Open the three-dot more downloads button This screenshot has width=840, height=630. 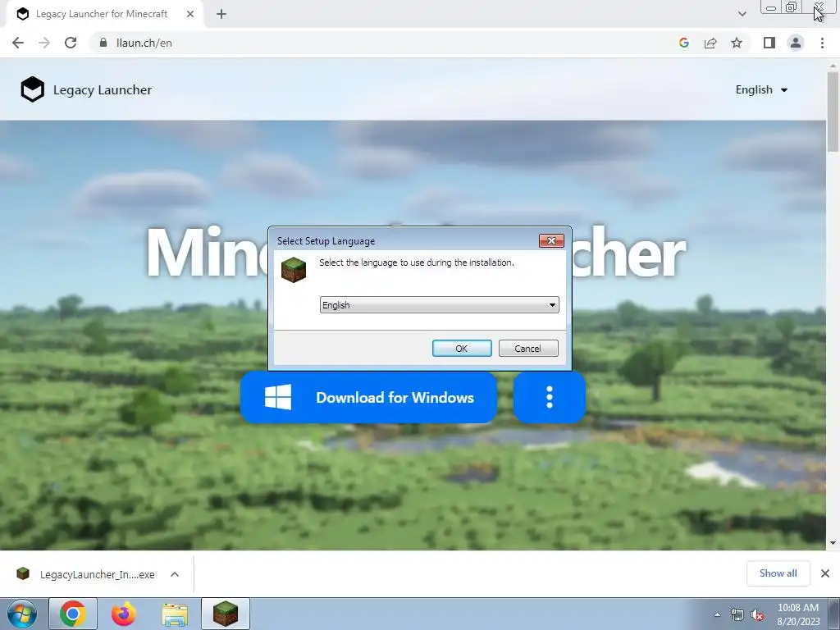(549, 398)
